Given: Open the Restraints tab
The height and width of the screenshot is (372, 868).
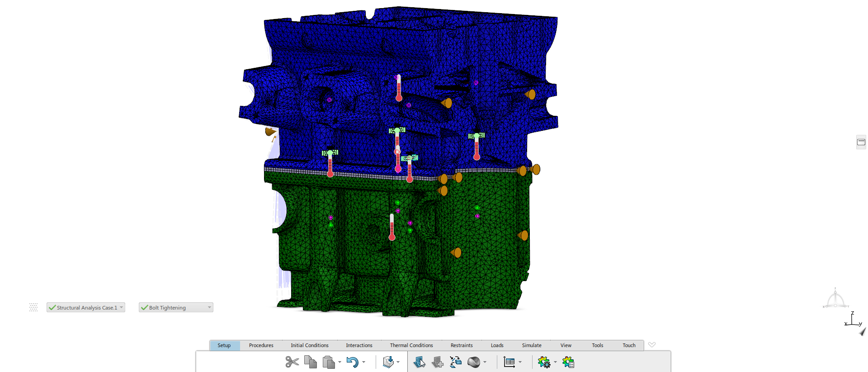Looking at the screenshot, I should point(461,345).
